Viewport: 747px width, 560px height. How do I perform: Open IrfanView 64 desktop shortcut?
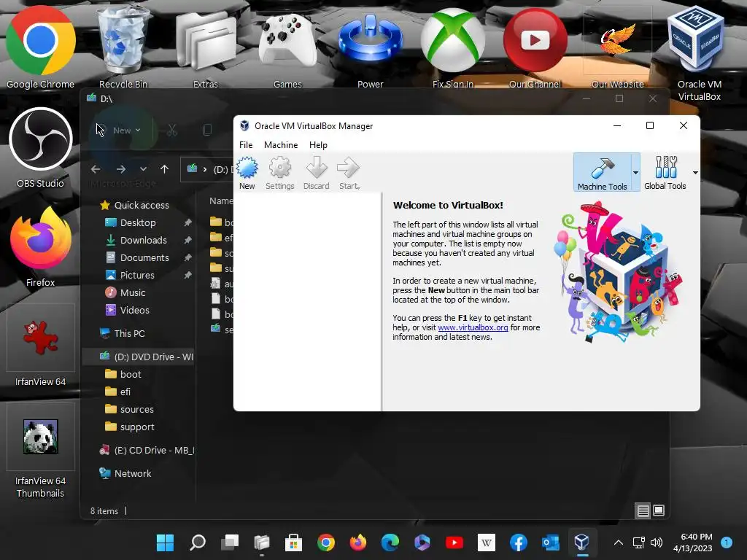pyautogui.click(x=41, y=345)
